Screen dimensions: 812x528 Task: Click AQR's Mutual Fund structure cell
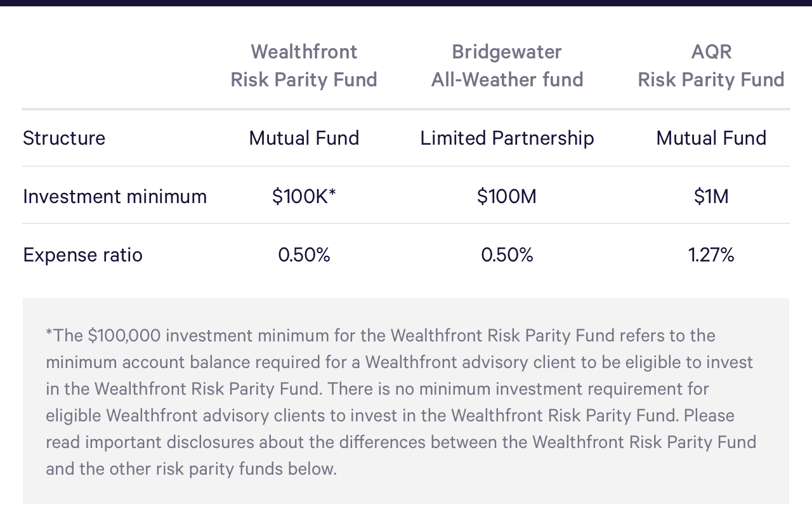[x=711, y=138]
